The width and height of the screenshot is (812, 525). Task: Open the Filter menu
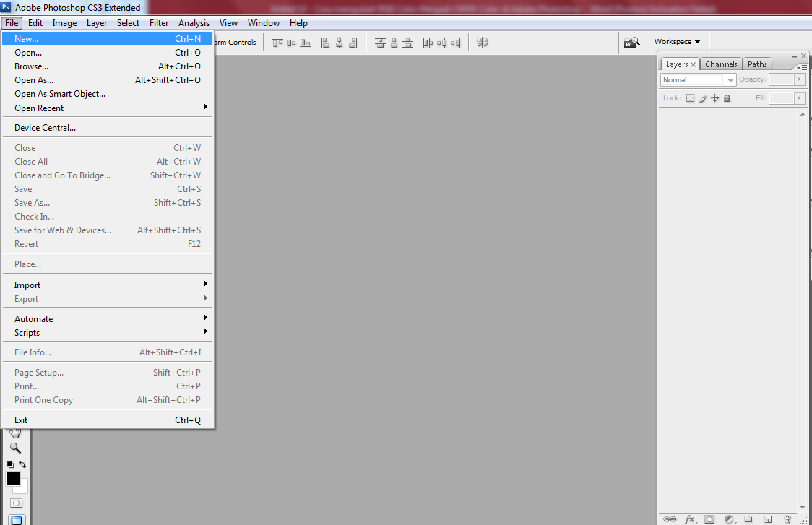pyautogui.click(x=159, y=23)
